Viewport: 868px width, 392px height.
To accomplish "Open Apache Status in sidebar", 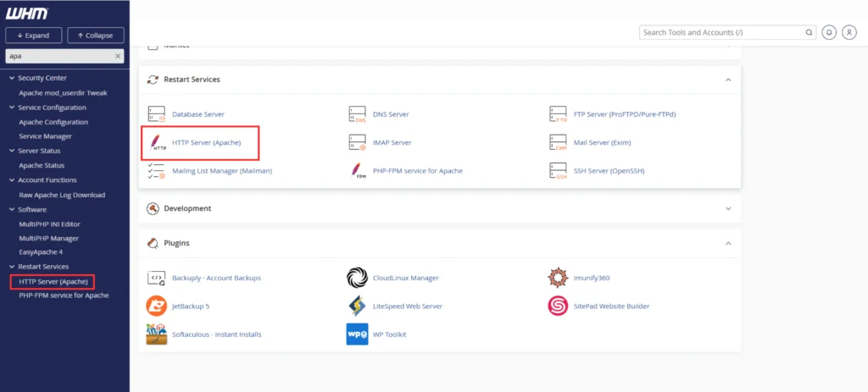I will 42,165.
